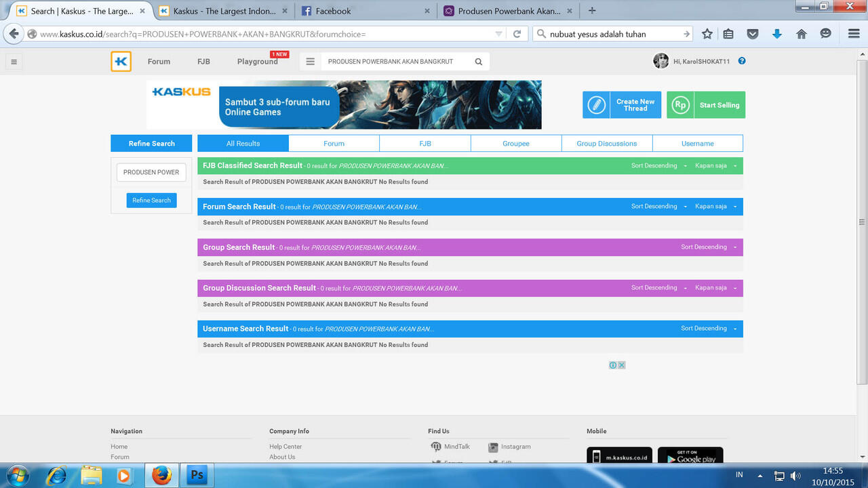Switch to the Groupee results tab
Screen dimensions: 868x488
pos(516,144)
